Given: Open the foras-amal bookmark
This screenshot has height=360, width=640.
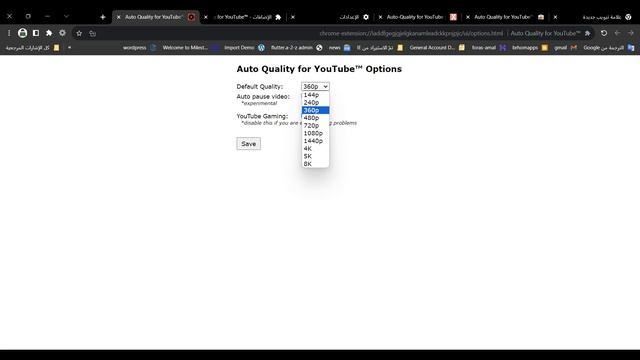Looking at the screenshot, I should [489, 48].
